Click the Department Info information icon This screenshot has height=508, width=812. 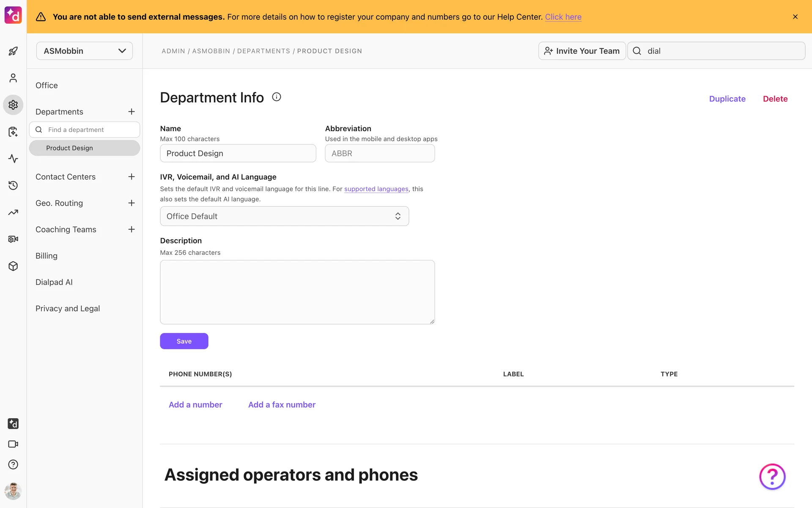pyautogui.click(x=276, y=97)
